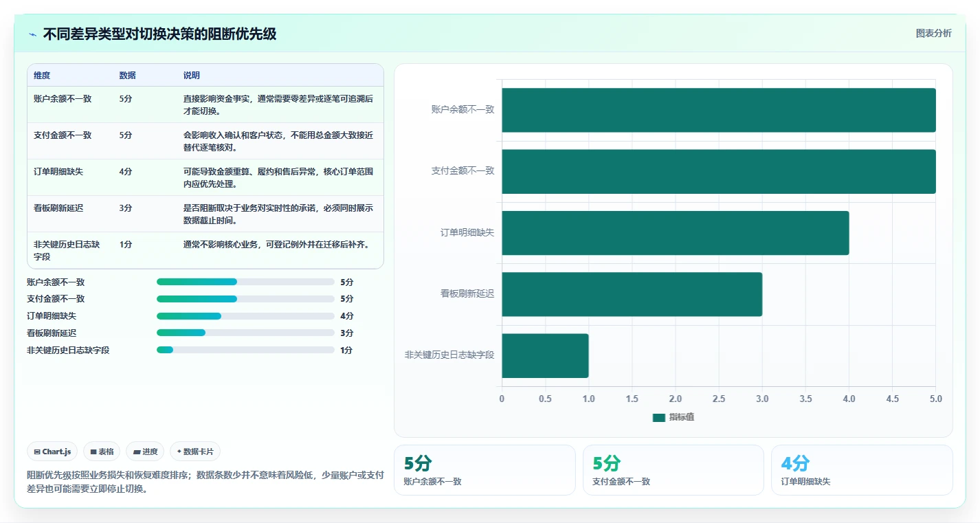The height and width of the screenshot is (523, 980).
Task: Click the title 不同差异类型对切换决策的阻断优先级
Action: (x=159, y=34)
